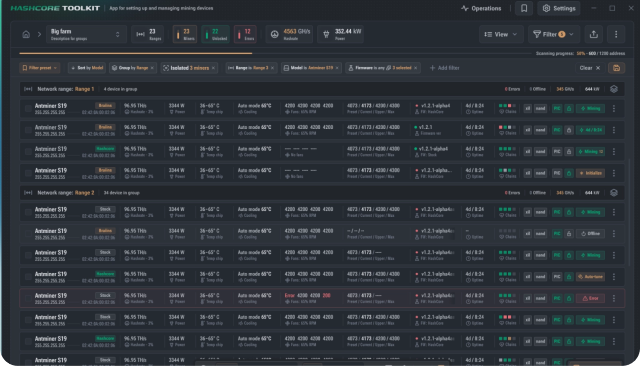Image resolution: width=640 pixels, height=366 pixels.
Task: Click network icon beside Range 1 title
Action: pyautogui.click(x=28, y=89)
